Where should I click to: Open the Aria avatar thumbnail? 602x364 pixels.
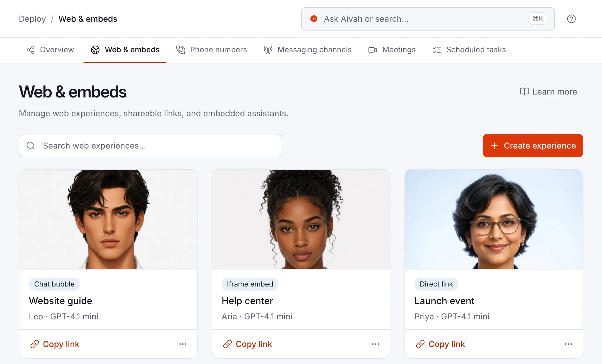(x=301, y=219)
